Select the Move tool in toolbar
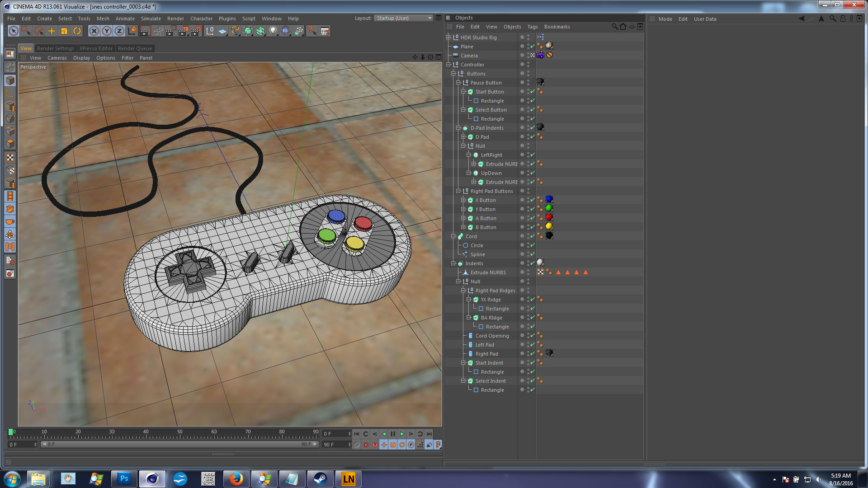868x488 pixels. point(52,31)
